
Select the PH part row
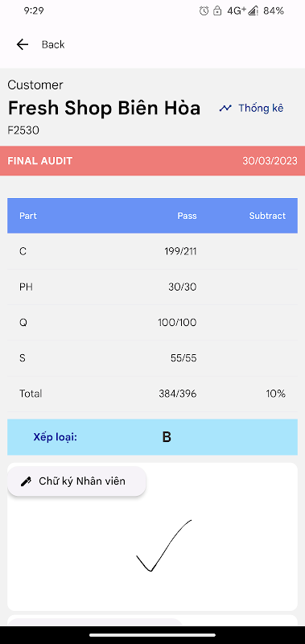pyautogui.click(x=152, y=287)
